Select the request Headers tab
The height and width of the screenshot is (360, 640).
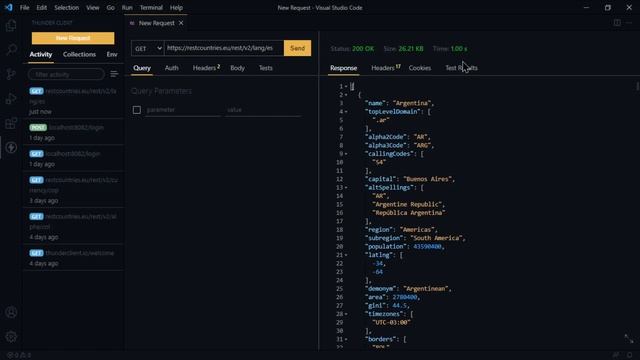pyautogui.click(x=206, y=68)
